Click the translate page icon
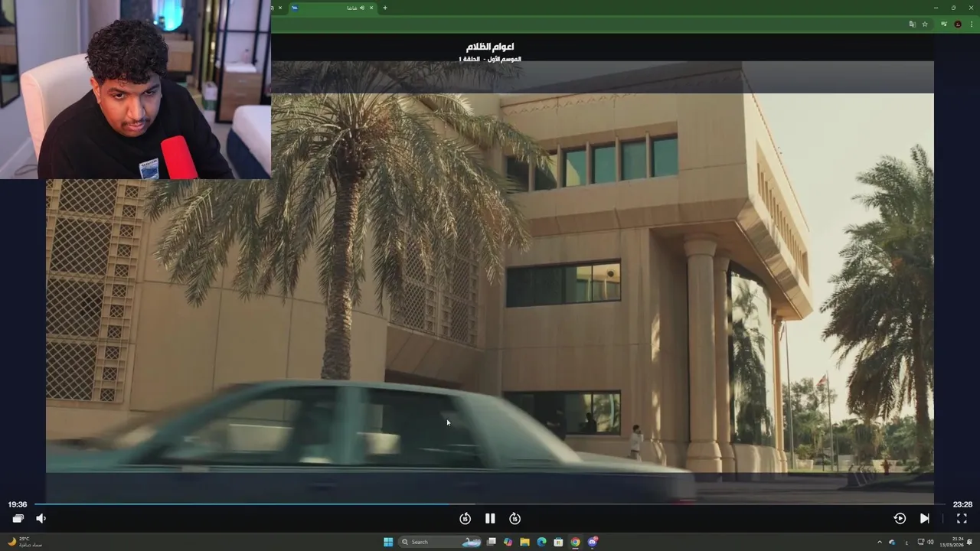 coord(913,24)
